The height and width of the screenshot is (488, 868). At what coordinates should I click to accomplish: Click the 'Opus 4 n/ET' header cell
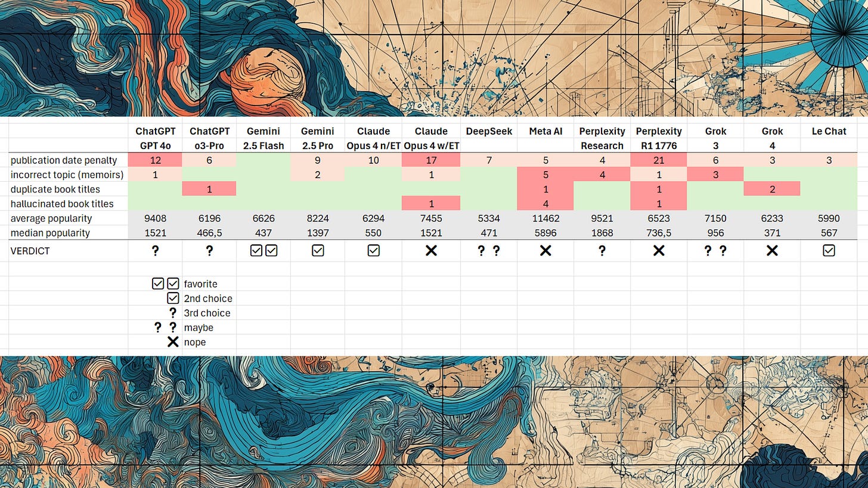point(373,145)
